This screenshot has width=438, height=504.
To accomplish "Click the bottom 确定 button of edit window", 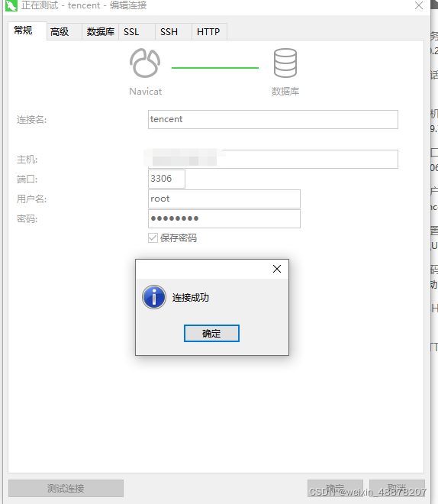I will point(335,489).
